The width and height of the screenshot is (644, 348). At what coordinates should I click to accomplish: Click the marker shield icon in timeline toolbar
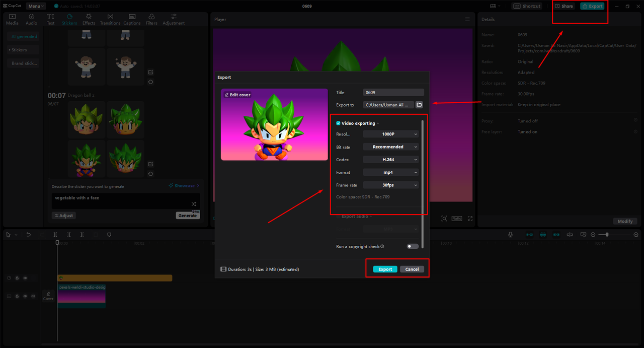109,235
